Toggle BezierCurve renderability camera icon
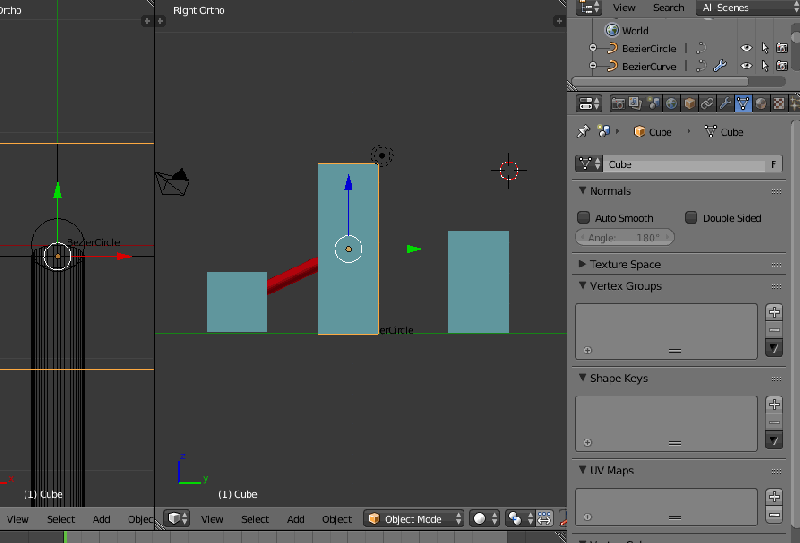This screenshot has height=543, width=800. coord(782,66)
